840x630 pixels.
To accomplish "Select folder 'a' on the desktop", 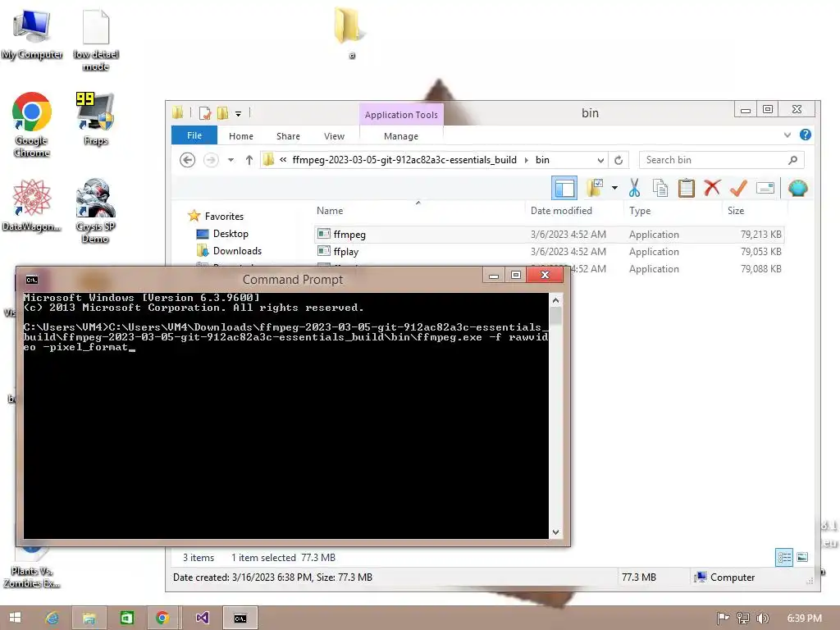I will click(351, 32).
